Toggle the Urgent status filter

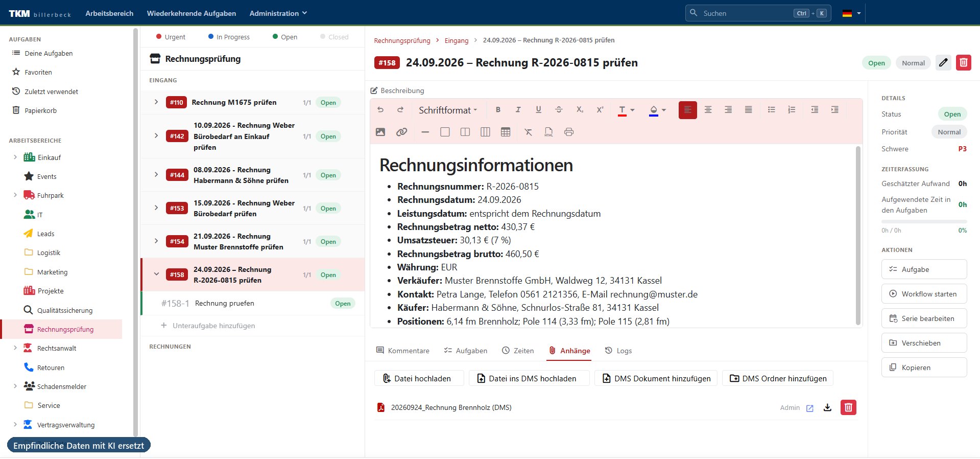click(x=171, y=37)
